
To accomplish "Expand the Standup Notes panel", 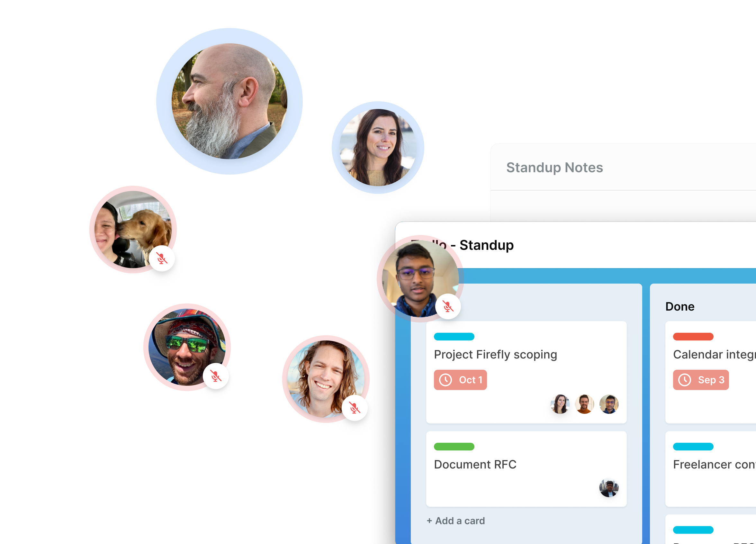I will tap(555, 168).
